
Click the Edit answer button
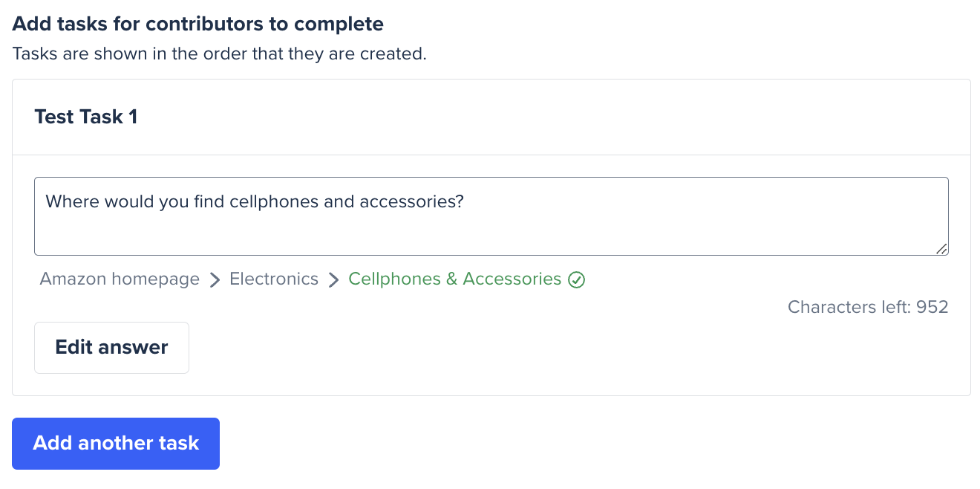tap(111, 348)
